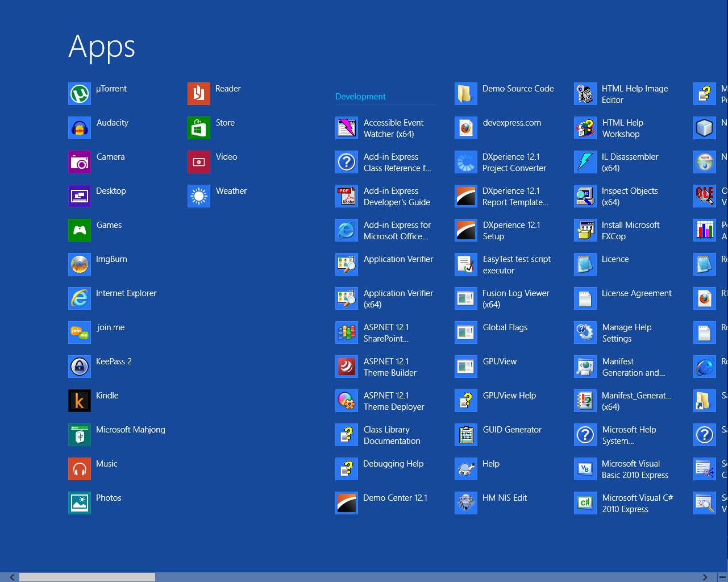Open HTML Help Image Editor label
The height and width of the screenshot is (582, 728).
[x=635, y=94]
